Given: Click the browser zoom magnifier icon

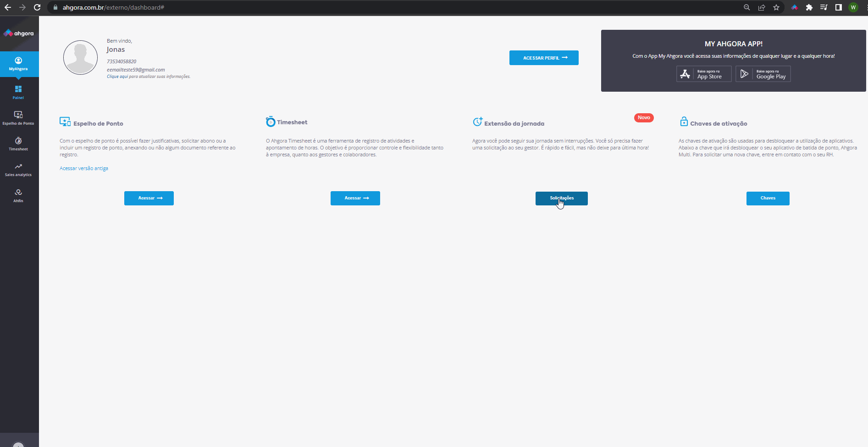Looking at the screenshot, I should coord(747,7).
